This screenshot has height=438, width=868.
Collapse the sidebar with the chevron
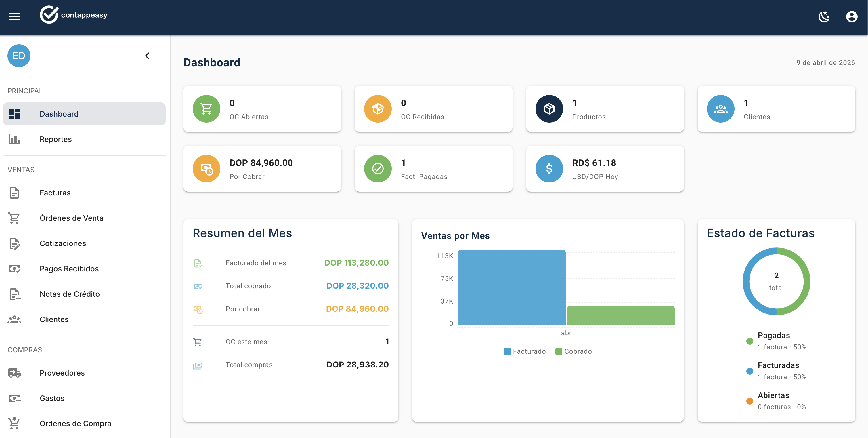click(147, 56)
